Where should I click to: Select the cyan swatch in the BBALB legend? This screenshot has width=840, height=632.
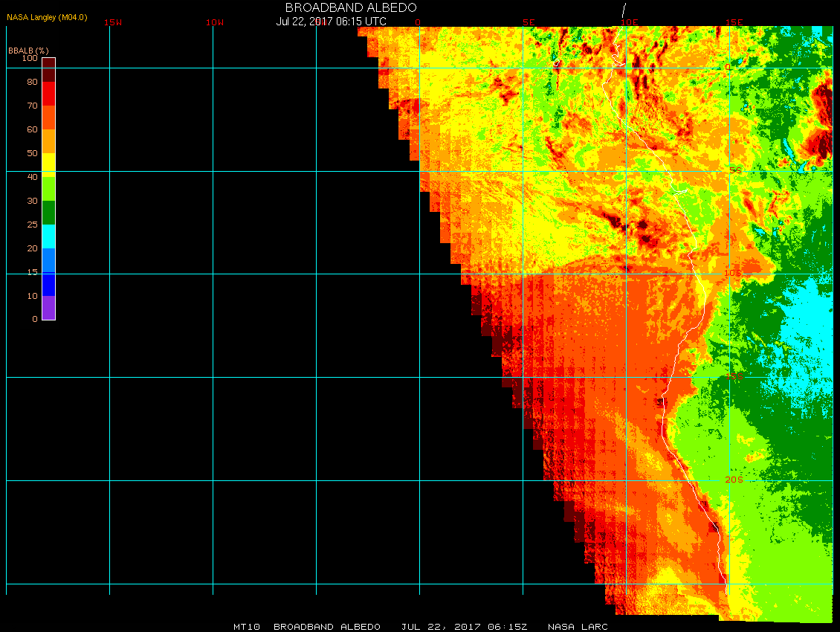click(48, 236)
